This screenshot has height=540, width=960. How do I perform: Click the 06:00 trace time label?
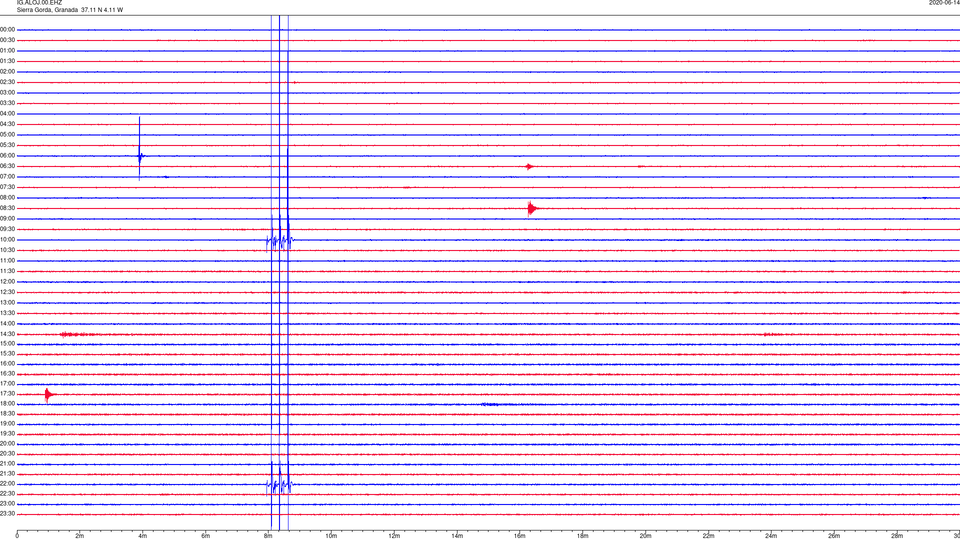7,156
